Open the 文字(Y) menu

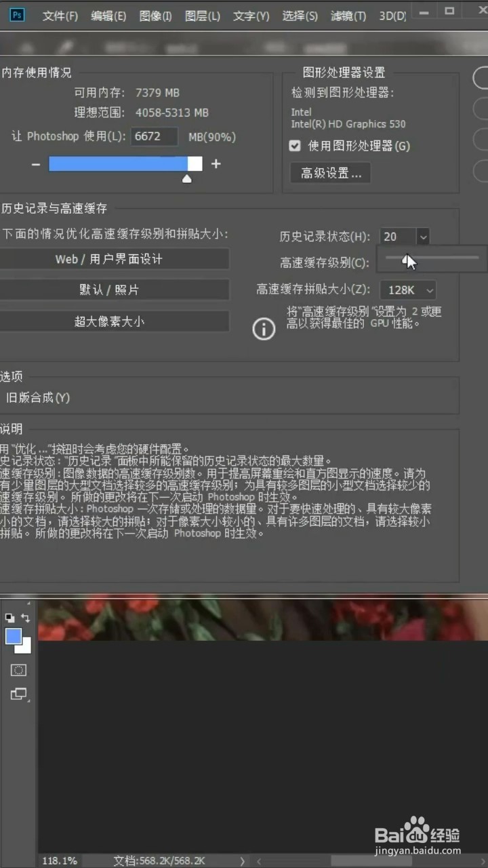coord(251,16)
